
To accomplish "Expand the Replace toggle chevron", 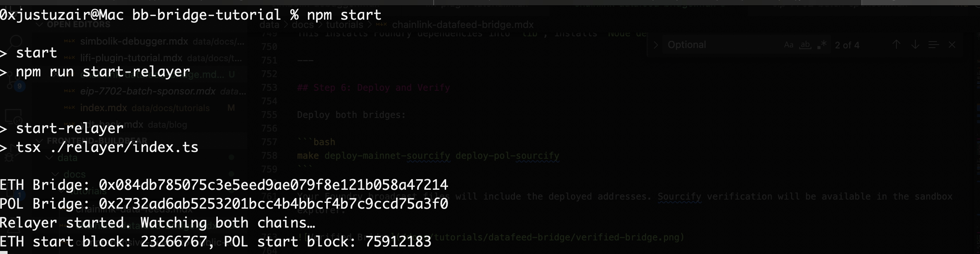I will pos(656,45).
